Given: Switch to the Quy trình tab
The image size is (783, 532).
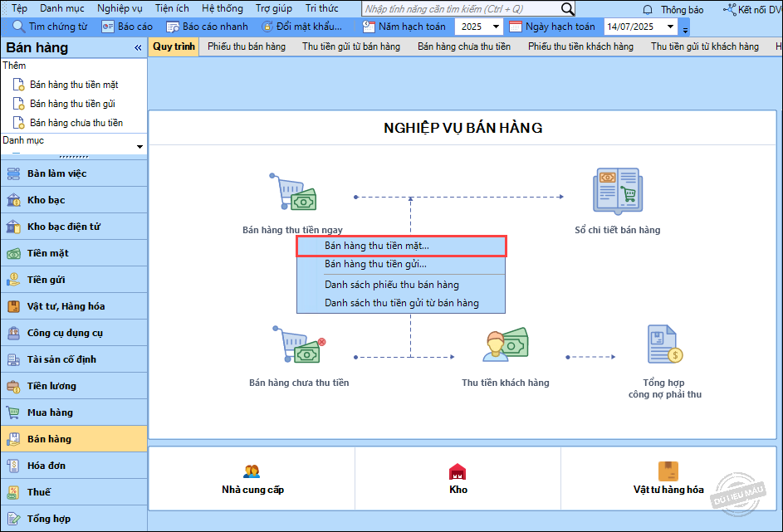Looking at the screenshot, I should click(x=174, y=46).
